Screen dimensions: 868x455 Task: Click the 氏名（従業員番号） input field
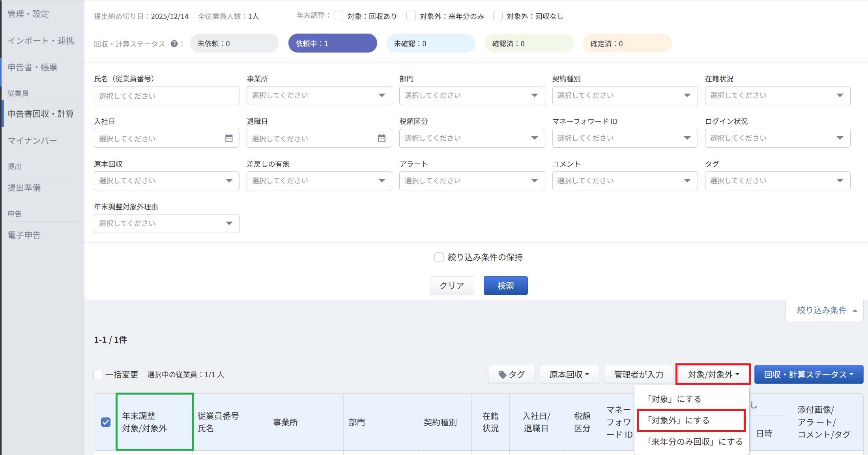pos(166,96)
